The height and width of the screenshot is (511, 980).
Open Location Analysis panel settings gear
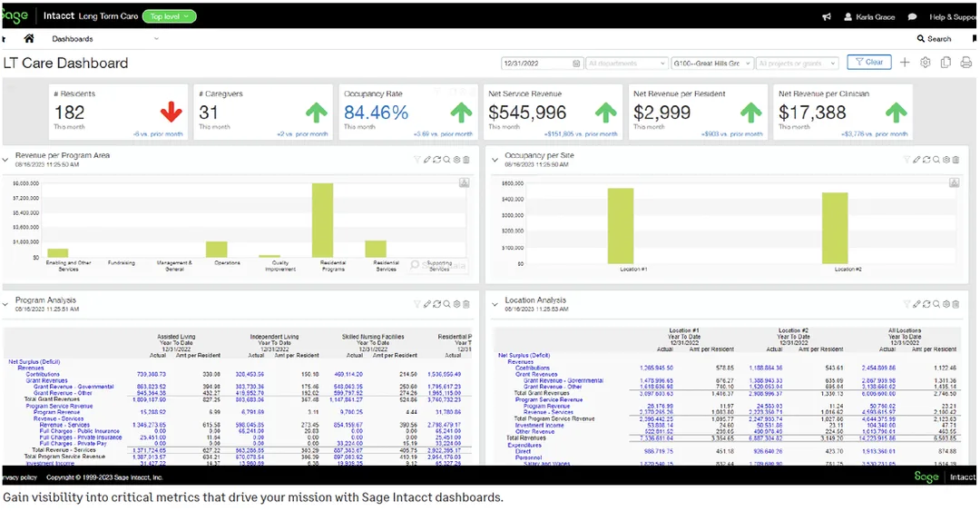[x=946, y=304]
